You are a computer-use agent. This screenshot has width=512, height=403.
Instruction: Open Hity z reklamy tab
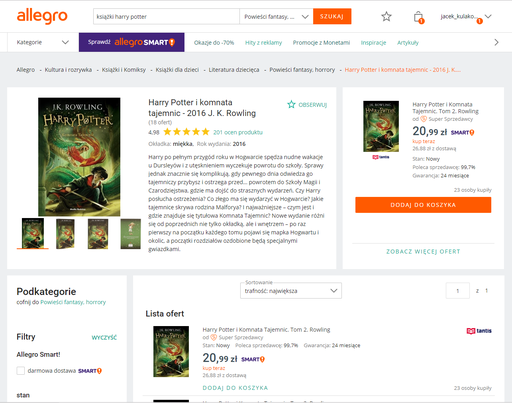263,43
